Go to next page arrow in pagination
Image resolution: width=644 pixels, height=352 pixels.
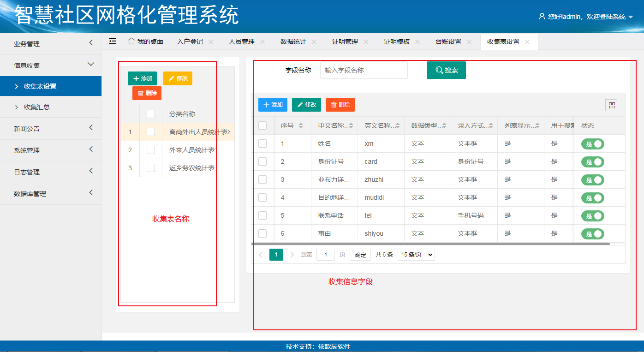tap(292, 255)
